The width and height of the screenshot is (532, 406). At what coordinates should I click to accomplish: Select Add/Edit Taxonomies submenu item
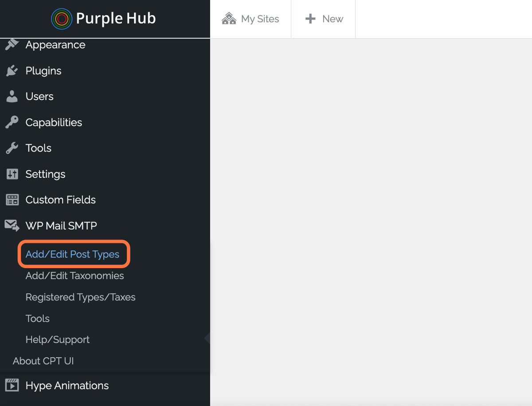pos(75,276)
